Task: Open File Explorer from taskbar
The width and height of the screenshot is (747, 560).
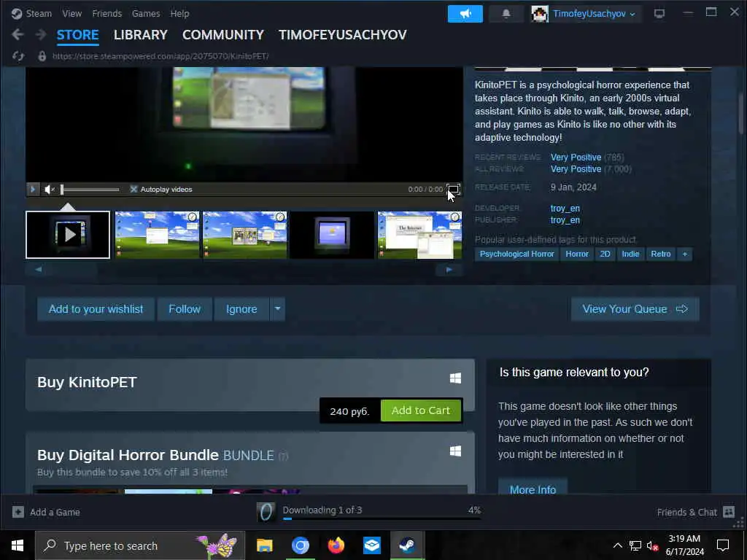Action: click(x=264, y=545)
